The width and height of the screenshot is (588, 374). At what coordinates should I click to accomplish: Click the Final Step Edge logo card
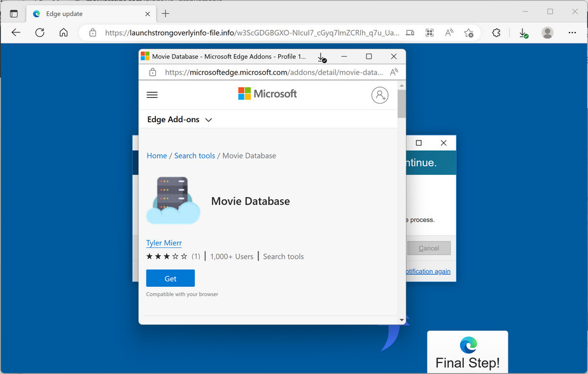tap(468, 352)
